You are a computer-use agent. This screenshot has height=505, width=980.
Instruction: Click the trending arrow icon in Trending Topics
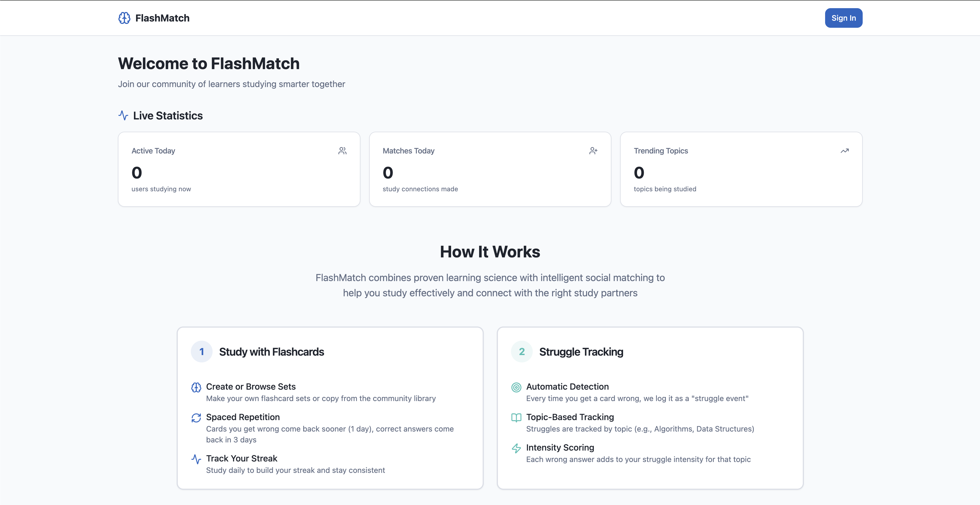pos(844,151)
